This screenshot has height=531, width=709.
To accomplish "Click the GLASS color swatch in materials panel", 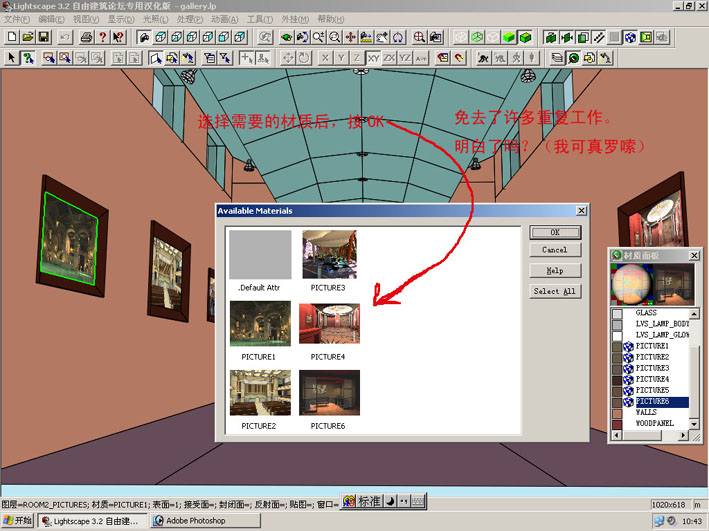I will 617,313.
